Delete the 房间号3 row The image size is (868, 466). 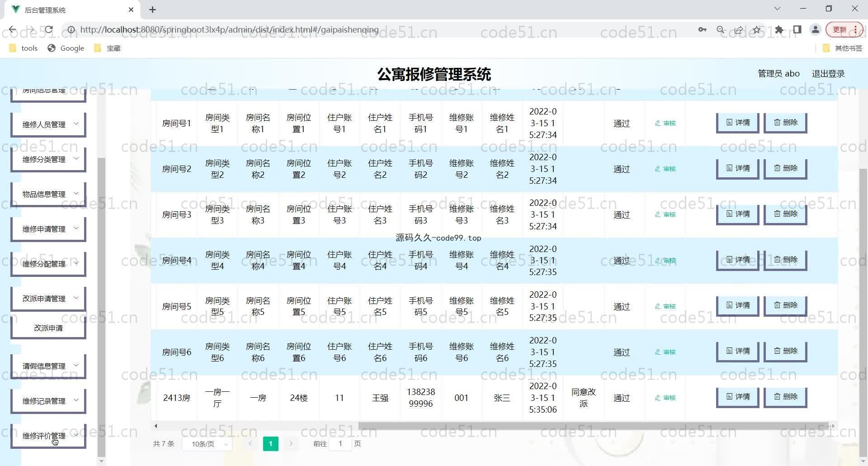[x=785, y=214]
